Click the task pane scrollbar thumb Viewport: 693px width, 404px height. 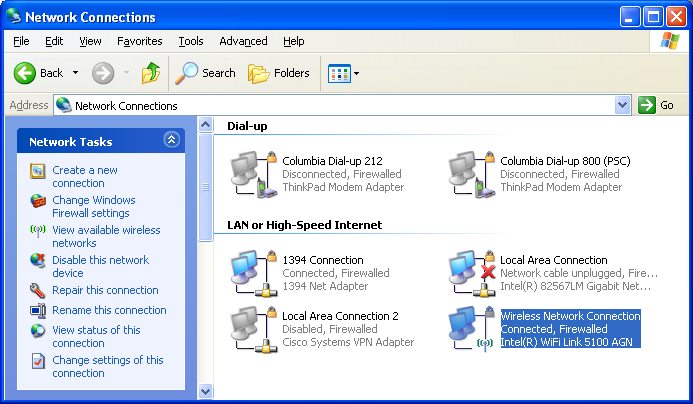[206, 187]
